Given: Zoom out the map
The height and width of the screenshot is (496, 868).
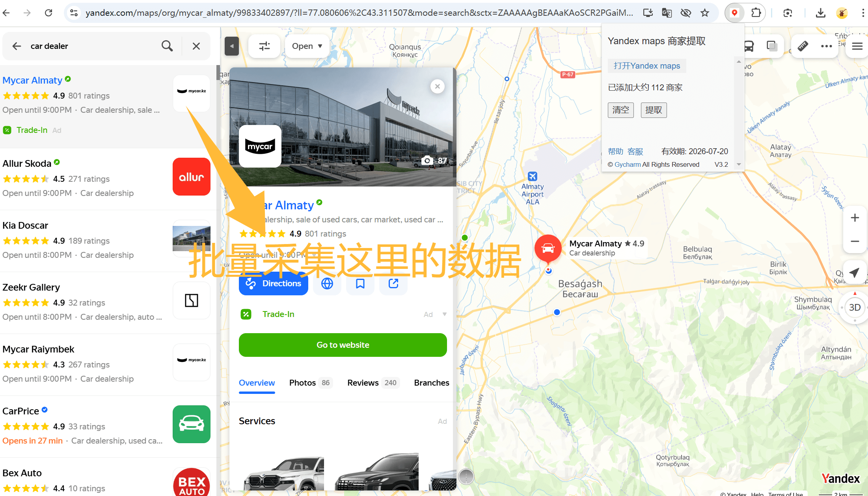Looking at the screenshot, I should [855, 241].
